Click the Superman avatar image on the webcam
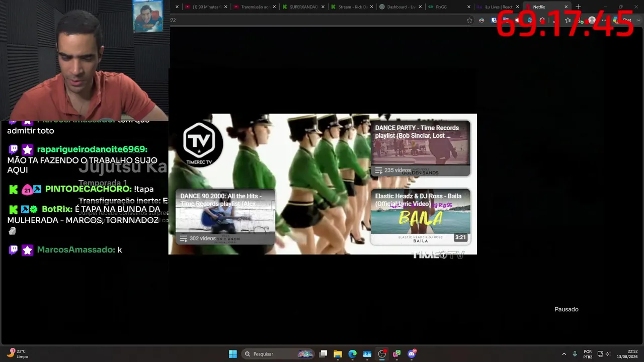This screenshot has width=644, height=362. point(148,17)
